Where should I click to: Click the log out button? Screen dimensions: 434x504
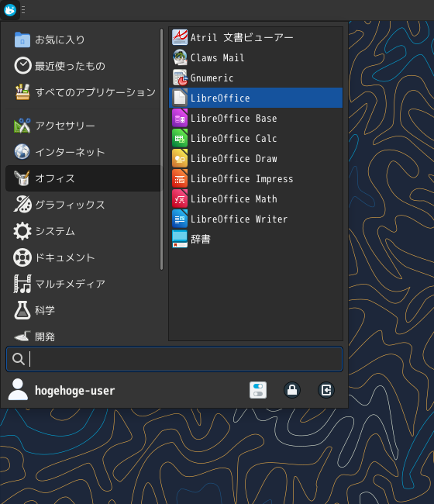pos(326,390)
